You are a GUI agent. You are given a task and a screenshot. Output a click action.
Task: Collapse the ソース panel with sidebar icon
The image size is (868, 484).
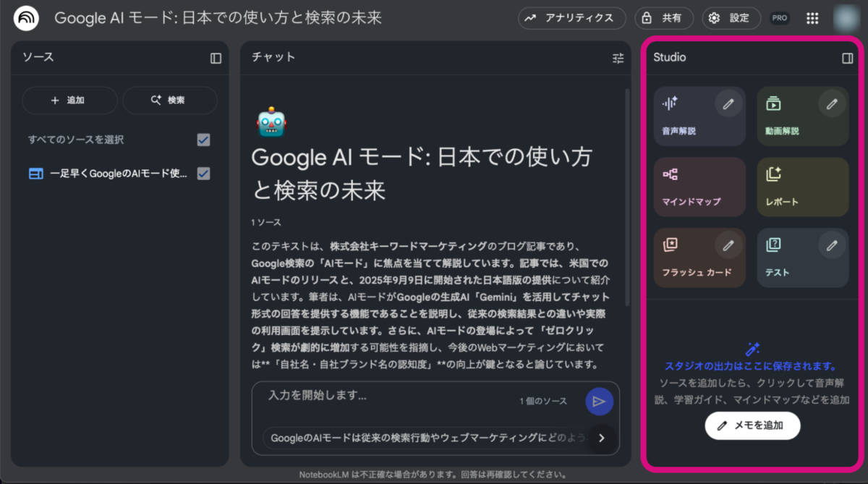click(216, 58)
